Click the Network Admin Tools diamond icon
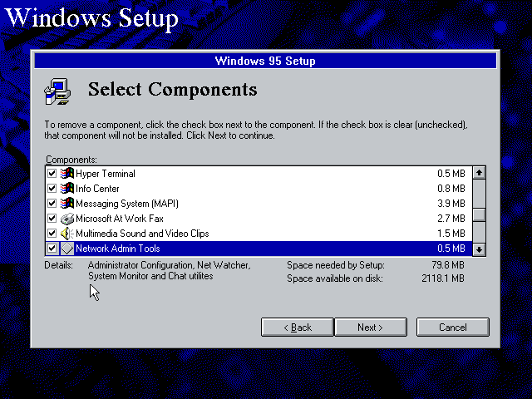 (x=67, y=249)
